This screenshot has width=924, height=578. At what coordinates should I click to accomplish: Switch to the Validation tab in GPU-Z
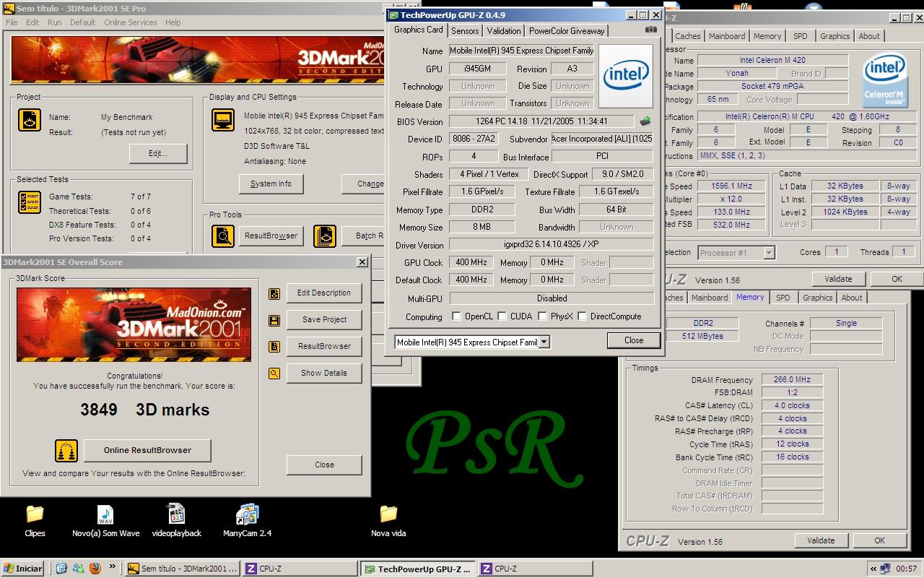(x=503, y=31)
